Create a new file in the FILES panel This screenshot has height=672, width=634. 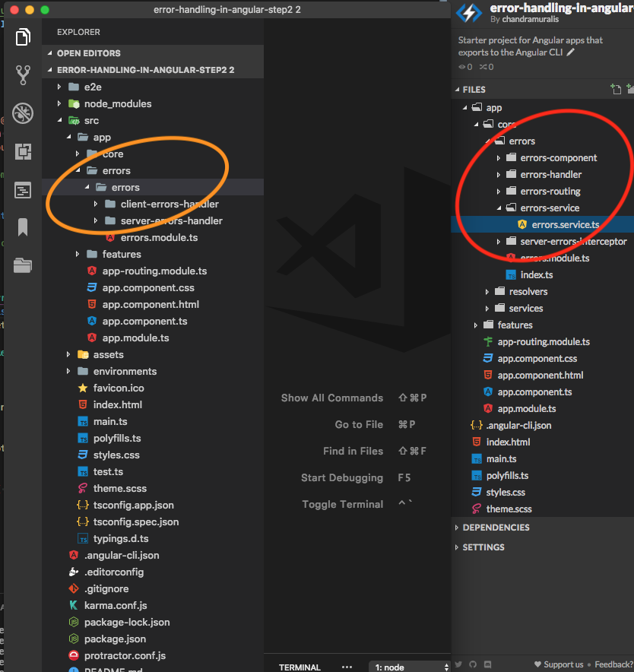tap(617, 90)
